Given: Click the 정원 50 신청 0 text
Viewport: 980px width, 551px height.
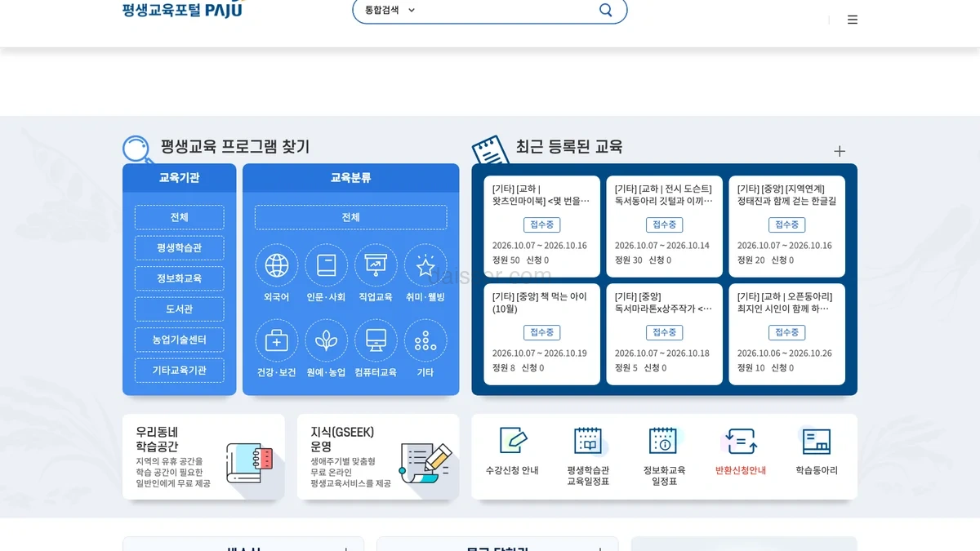Looking at the screenshot, I should pos(521,260).
